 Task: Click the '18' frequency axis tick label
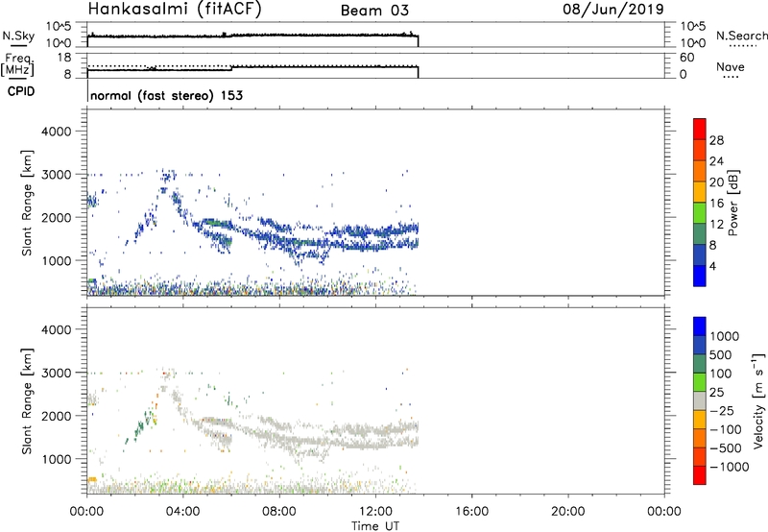[65, 58]
